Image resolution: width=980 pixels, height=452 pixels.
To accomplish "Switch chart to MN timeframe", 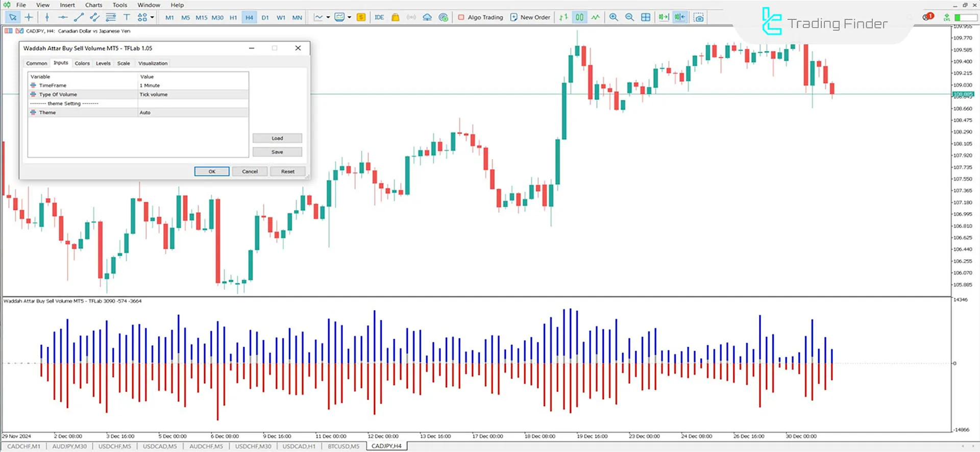I will [x=297, y=17].
